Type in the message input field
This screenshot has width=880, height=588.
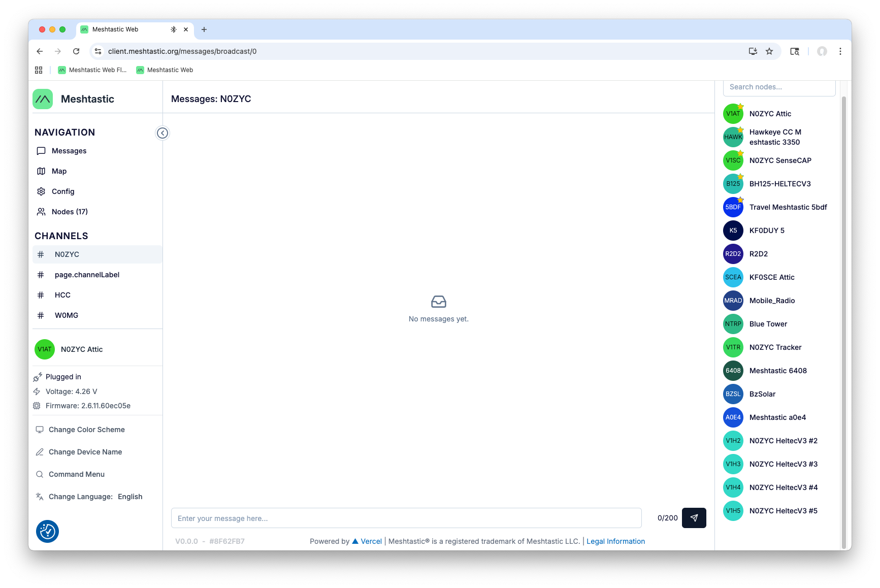click(x=406, y=518)
